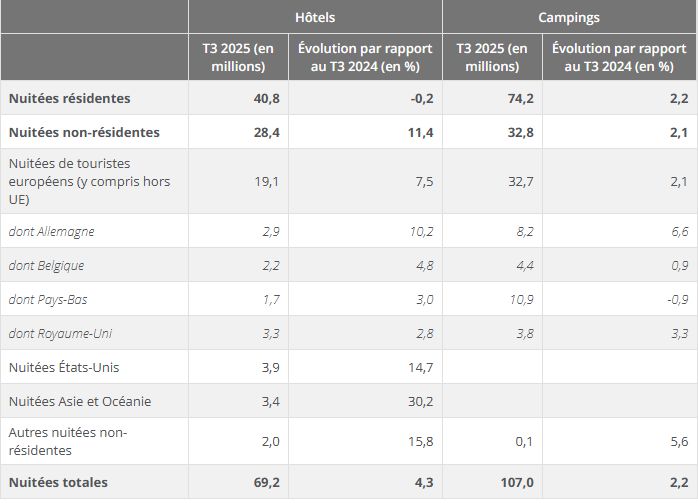Image resolution: width=698 pixels, height=503 pixels.
Task: Select the Nuitées États-Unis row label
Action: click(62, 367)
